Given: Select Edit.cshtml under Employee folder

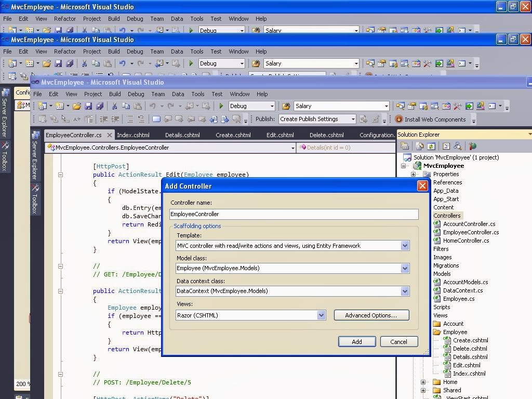Looking at the screenshot, I should [x=467, y=365].
